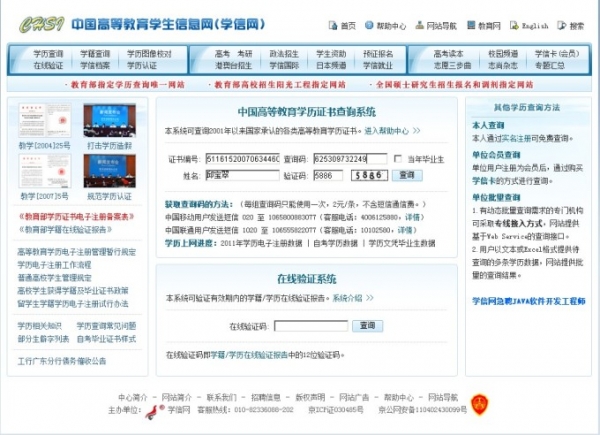Open 校园频道 in the navigation bar

click(x=503, y=54)
